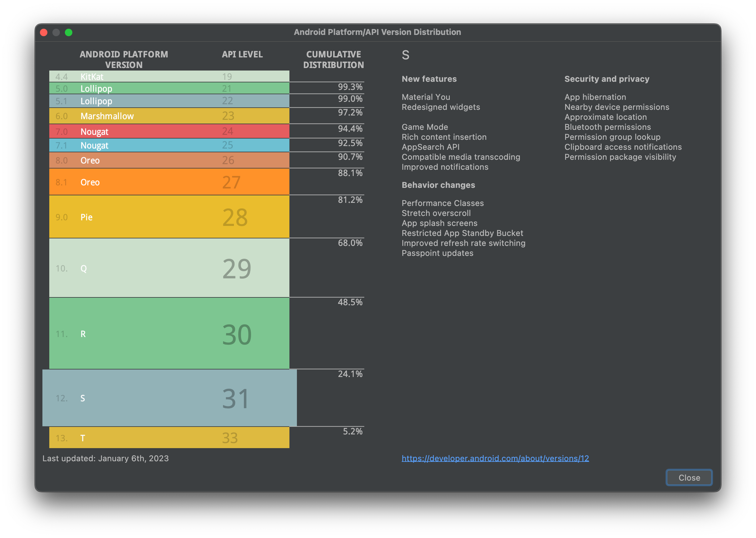Viewport: 756px width, 538px height.
Task: Select the Android 10 Q bar
Action: 169,268
